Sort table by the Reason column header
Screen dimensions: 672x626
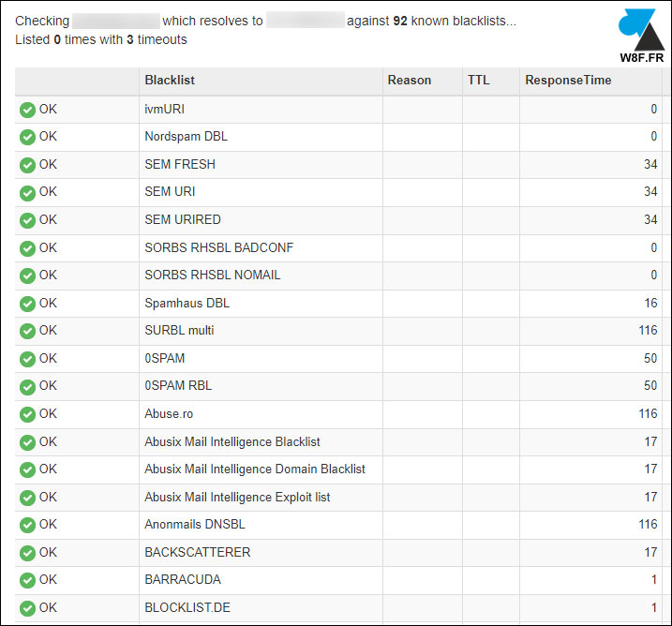pyautogui.click(x=410, y=81)
